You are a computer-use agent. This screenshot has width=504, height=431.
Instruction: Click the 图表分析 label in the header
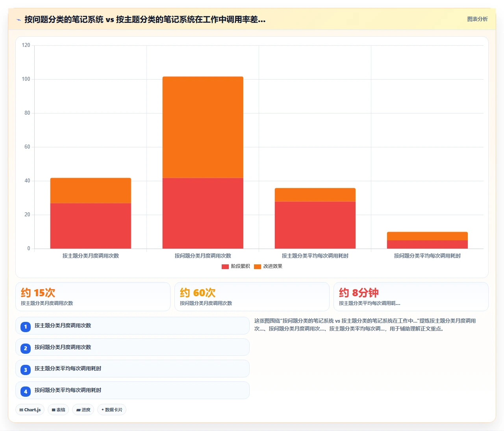tap(477, 19)
